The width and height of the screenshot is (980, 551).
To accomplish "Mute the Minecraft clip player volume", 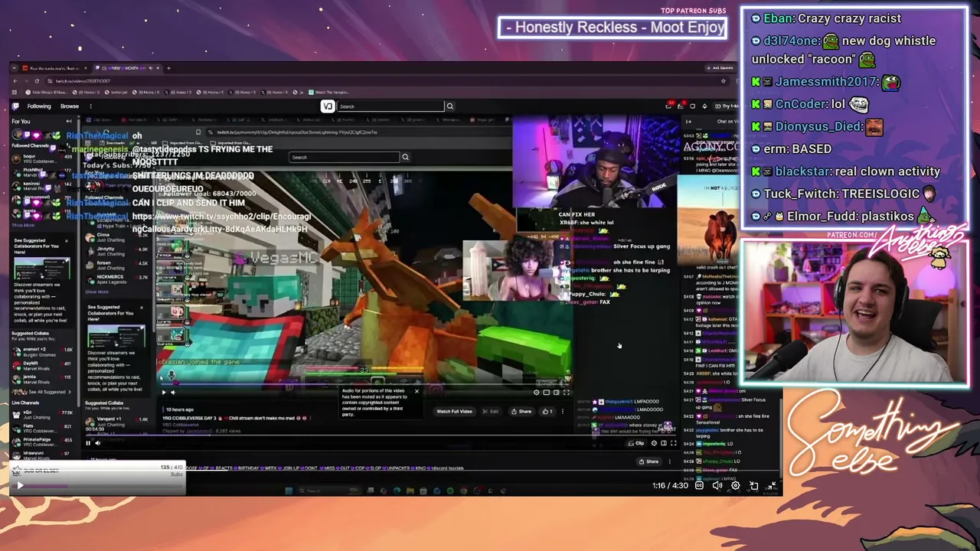I will [173, 393].
